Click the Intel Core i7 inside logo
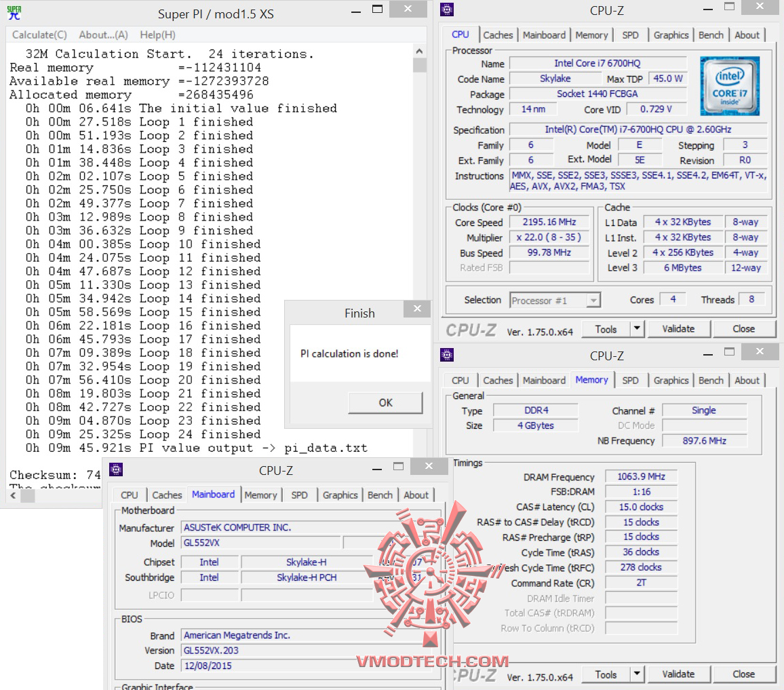Image resolution: width=784 pixels, height=690 pixels. pos(730,86)
